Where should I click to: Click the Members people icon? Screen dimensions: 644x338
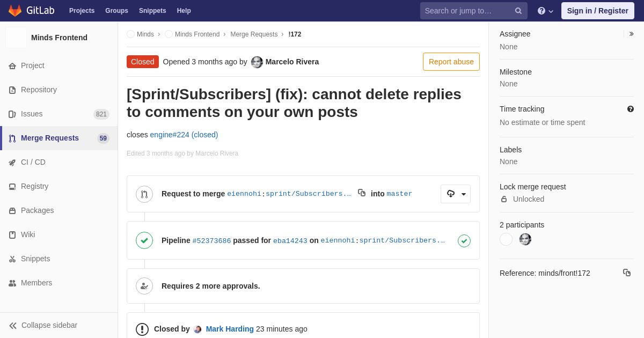click(x=12, y=283)
